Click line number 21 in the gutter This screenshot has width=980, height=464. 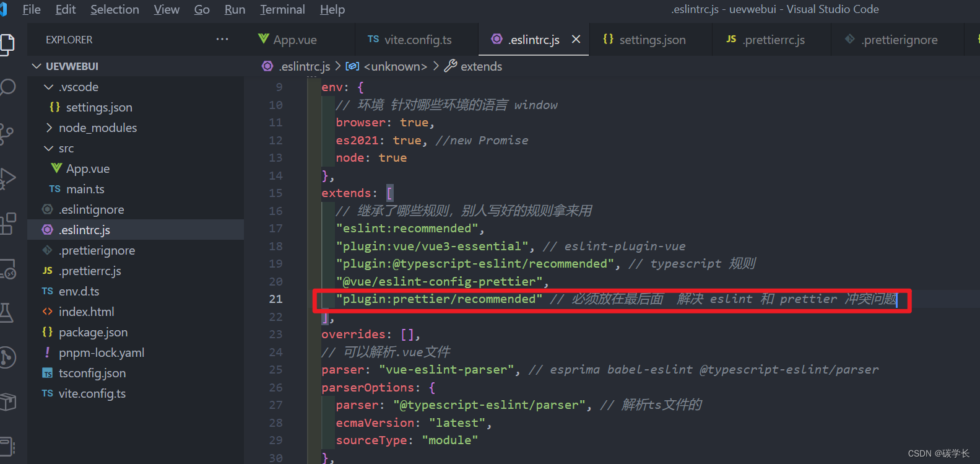pyautogui.click(x=275, y=299)
